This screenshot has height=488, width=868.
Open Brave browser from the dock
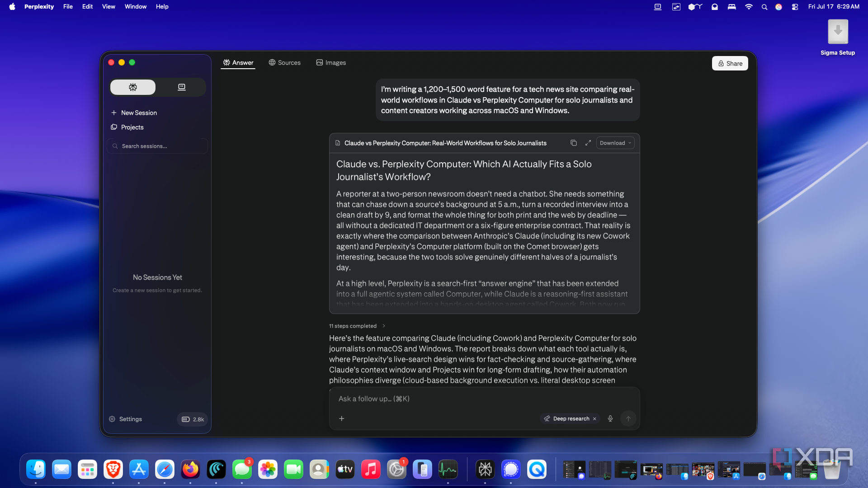tap(113, 469)
